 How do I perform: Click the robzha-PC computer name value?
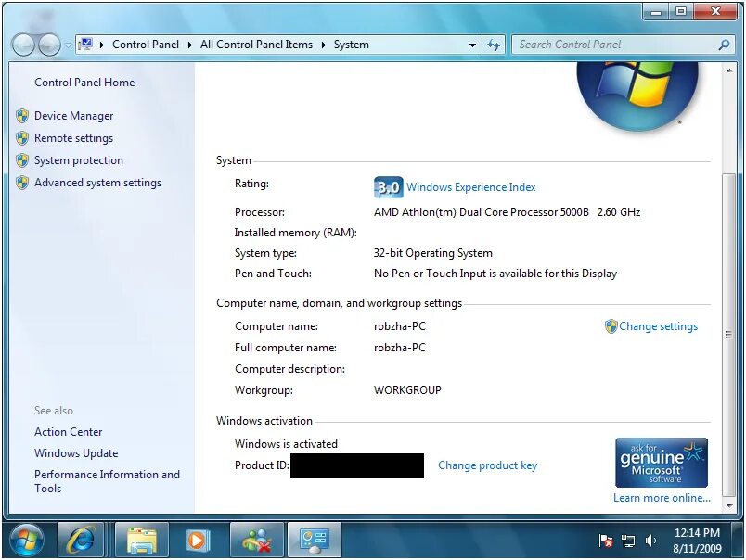coord(400,326)
